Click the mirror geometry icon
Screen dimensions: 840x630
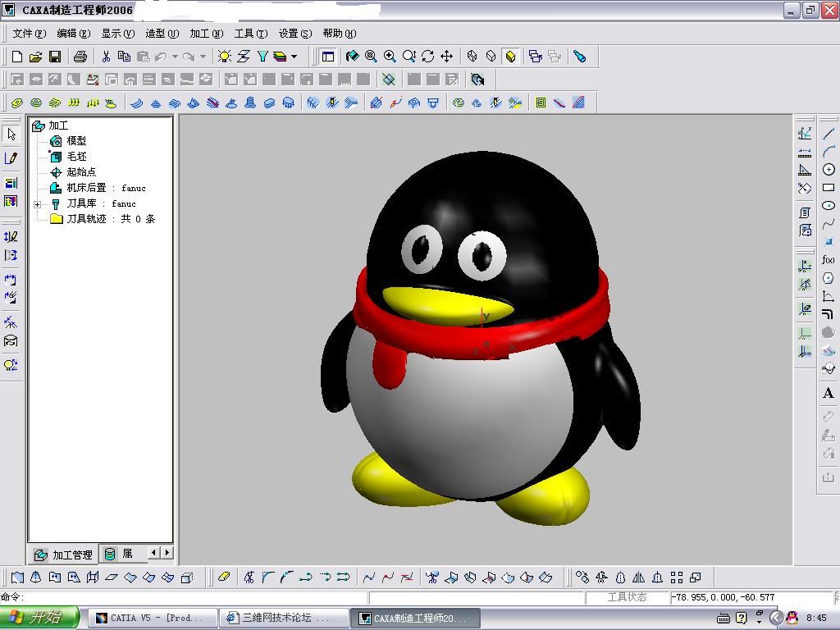638,577
